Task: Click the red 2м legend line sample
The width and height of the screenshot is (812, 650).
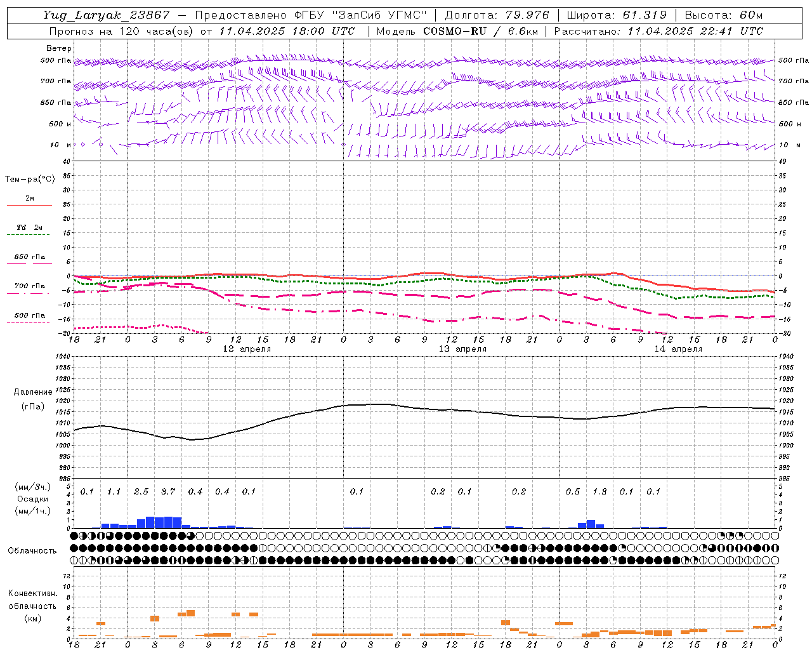Action: click(29, 206)
